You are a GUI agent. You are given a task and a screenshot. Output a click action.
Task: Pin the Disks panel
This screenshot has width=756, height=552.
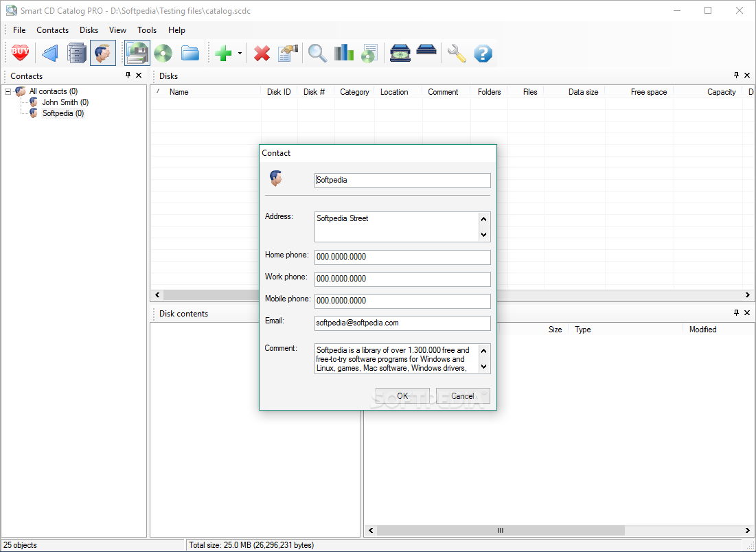(x=736, y=76)
